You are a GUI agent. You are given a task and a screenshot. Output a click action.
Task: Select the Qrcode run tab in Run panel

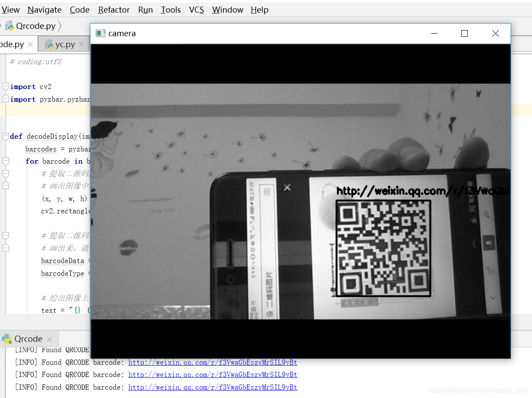[x=28, y=339]
